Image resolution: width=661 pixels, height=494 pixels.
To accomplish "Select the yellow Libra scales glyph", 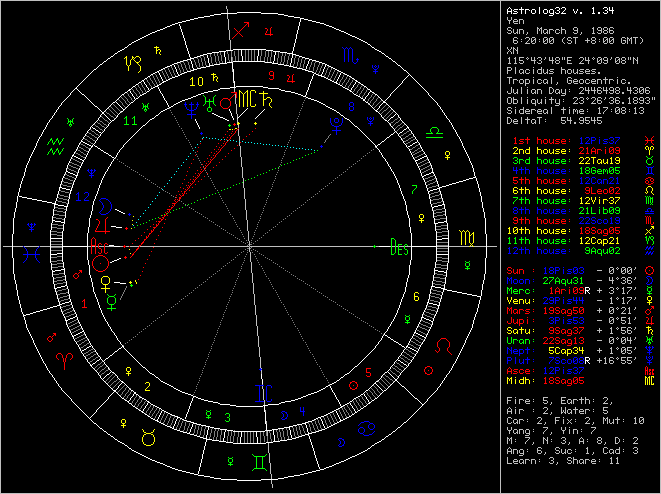I will pyautogui.click(x=438, y=131).
